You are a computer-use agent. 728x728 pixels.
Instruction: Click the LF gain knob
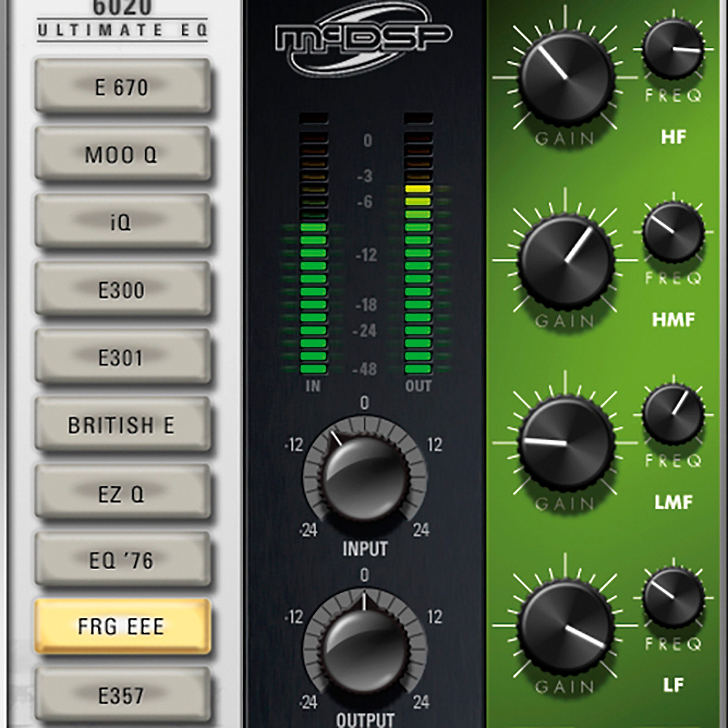click(x=565, y=626)
